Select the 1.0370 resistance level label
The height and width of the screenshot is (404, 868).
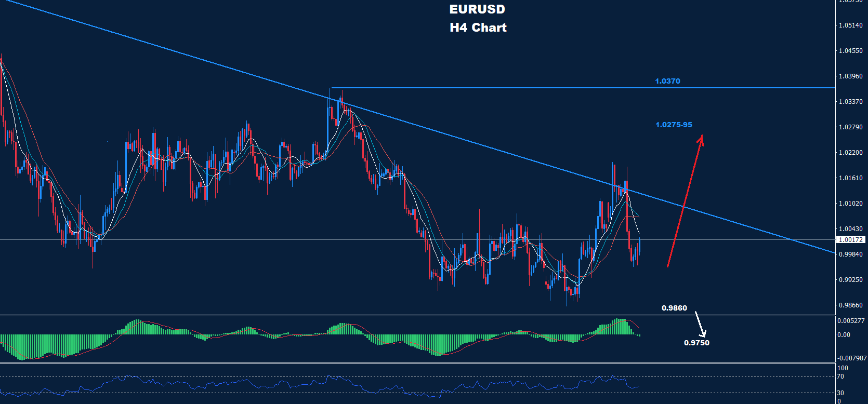click(667, 81)
